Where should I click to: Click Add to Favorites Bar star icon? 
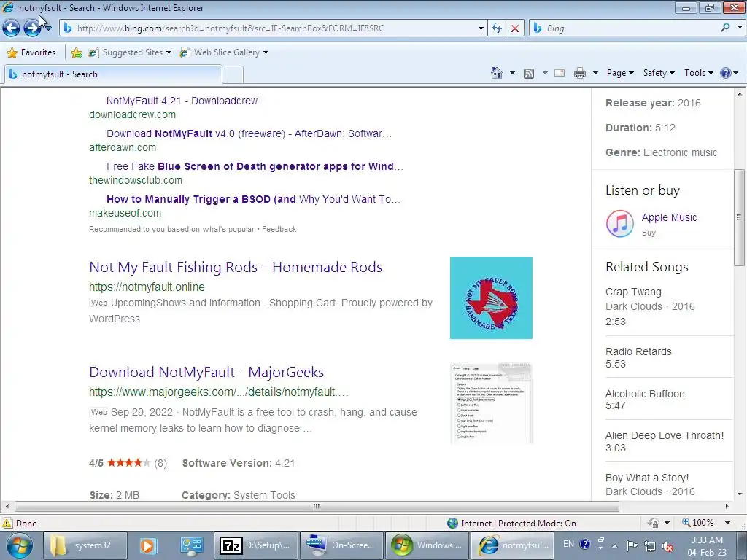pos(76,52)
